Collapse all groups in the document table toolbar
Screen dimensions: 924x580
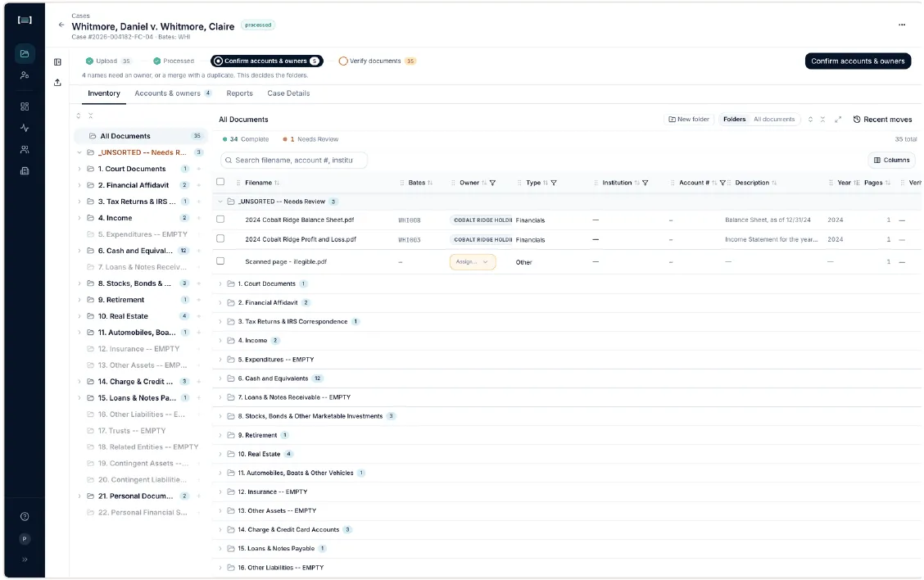(x=822, y=120)
